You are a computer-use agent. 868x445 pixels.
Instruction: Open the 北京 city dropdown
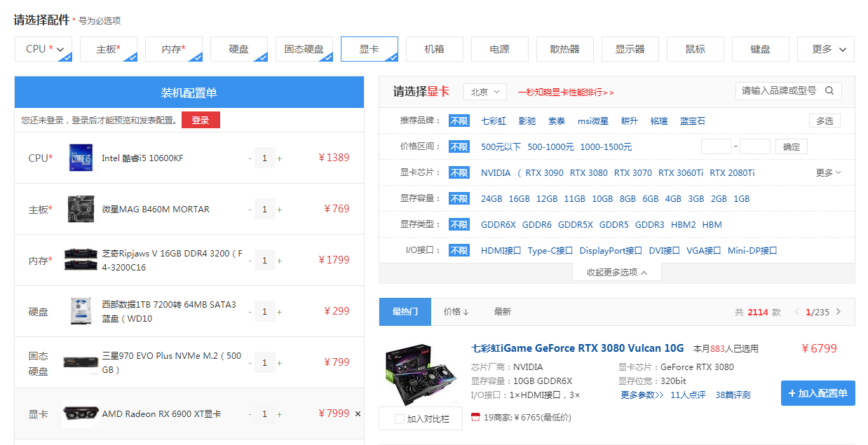(484, 92)
